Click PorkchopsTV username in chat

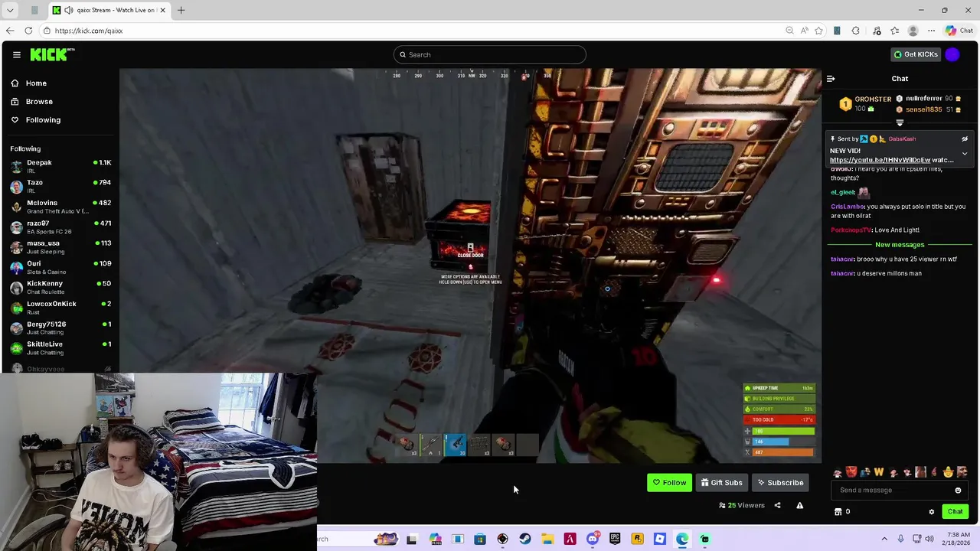[851, 230]
